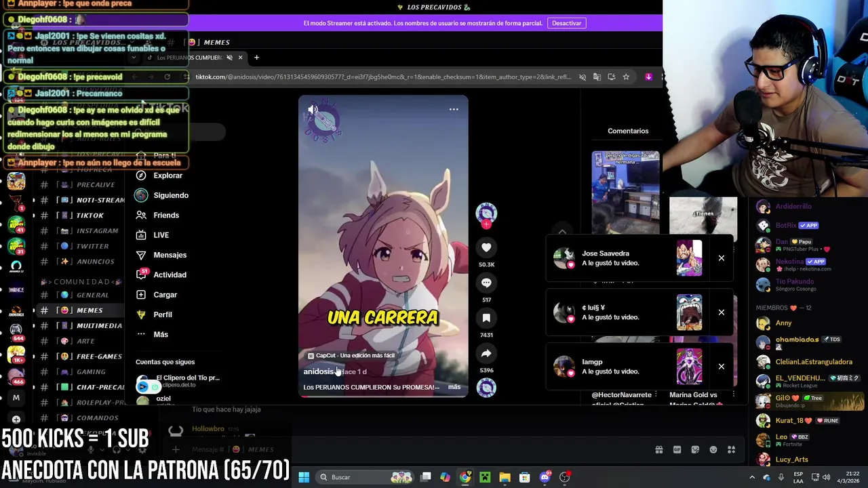Bookmark the video showing 7431 saves
This screenshot has height=488, width=868.
pos(486,318)
